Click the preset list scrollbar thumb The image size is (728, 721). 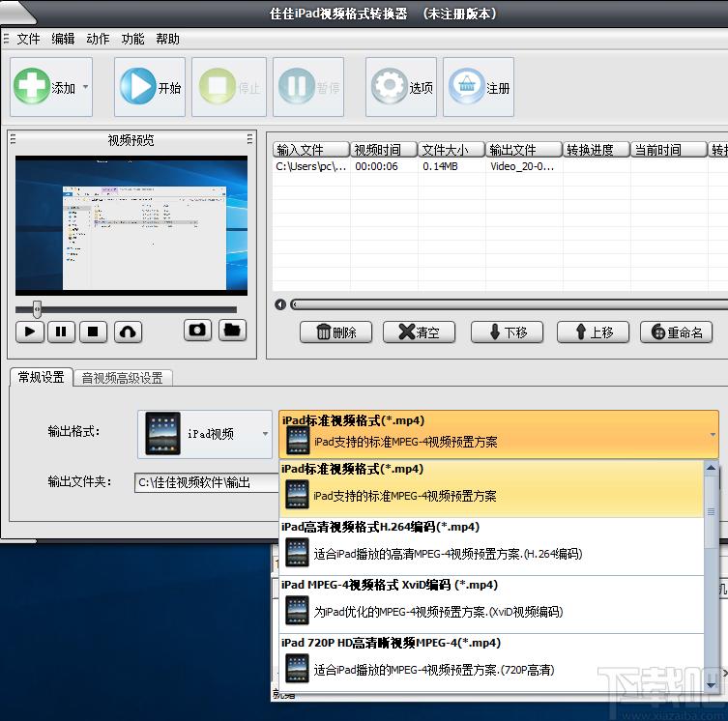(x=711, y=511)
